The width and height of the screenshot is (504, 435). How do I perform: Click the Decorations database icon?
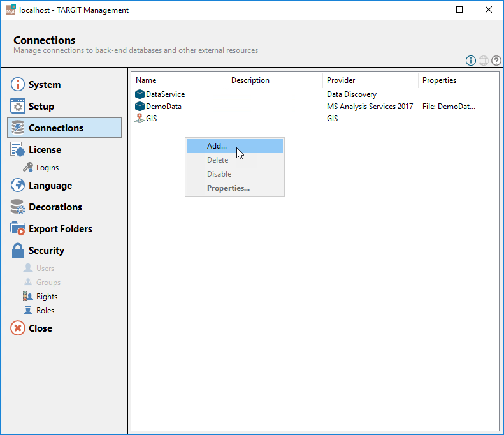tap(18, 207)
